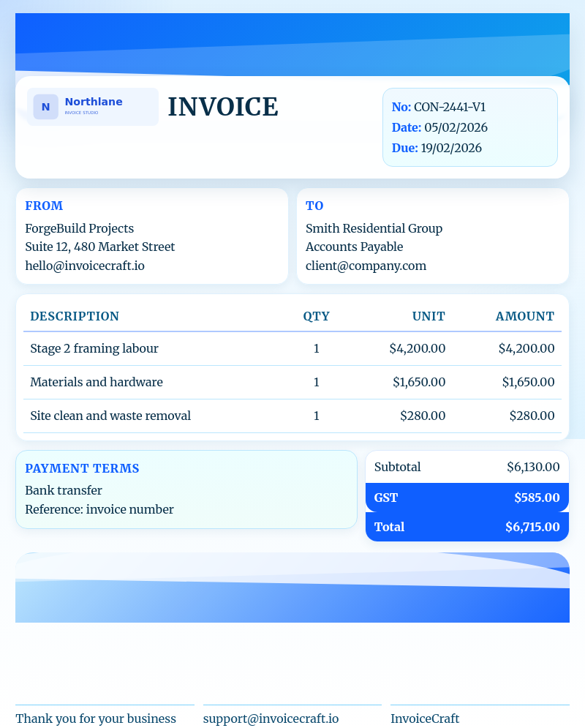Screen dimensions: 585x728
Task: Click the Total label
Action: (389, 527)
